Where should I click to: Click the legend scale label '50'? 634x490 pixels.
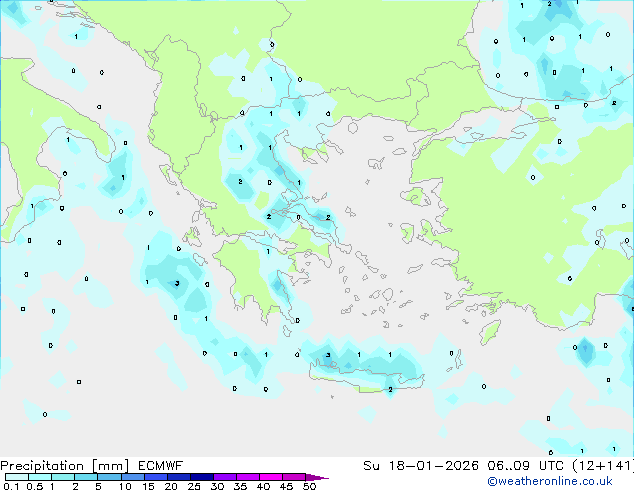310,486
